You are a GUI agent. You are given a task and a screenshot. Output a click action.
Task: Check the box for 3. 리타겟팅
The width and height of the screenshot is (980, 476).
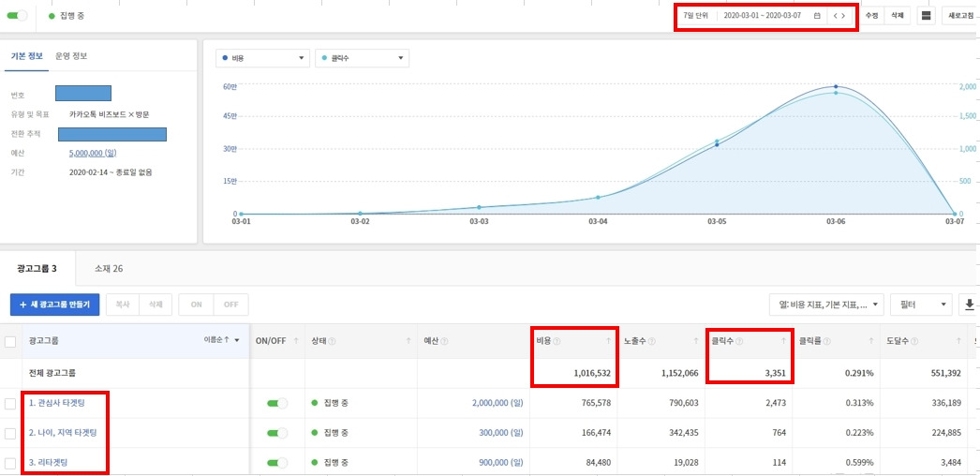pyautogui.click(x=10, y=463)
